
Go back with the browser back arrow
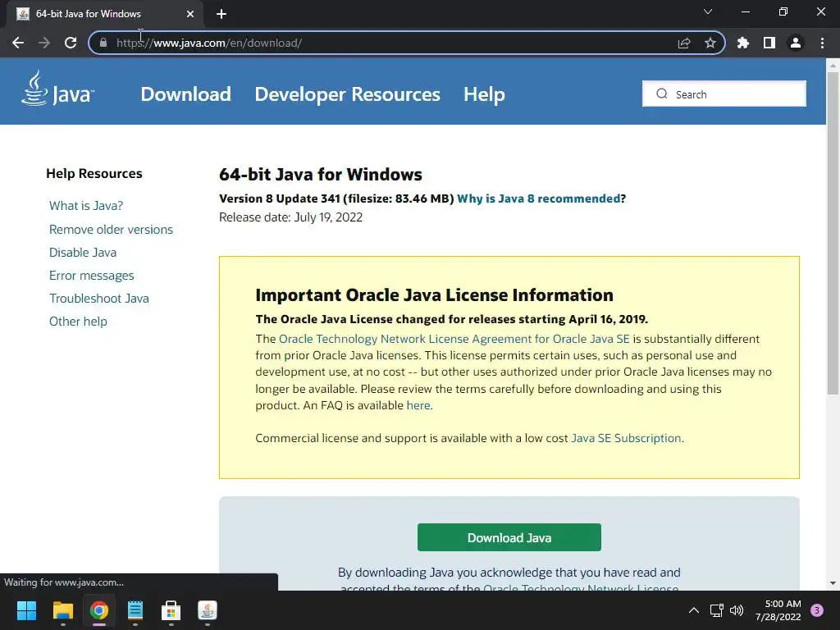(x=18, y=43)
